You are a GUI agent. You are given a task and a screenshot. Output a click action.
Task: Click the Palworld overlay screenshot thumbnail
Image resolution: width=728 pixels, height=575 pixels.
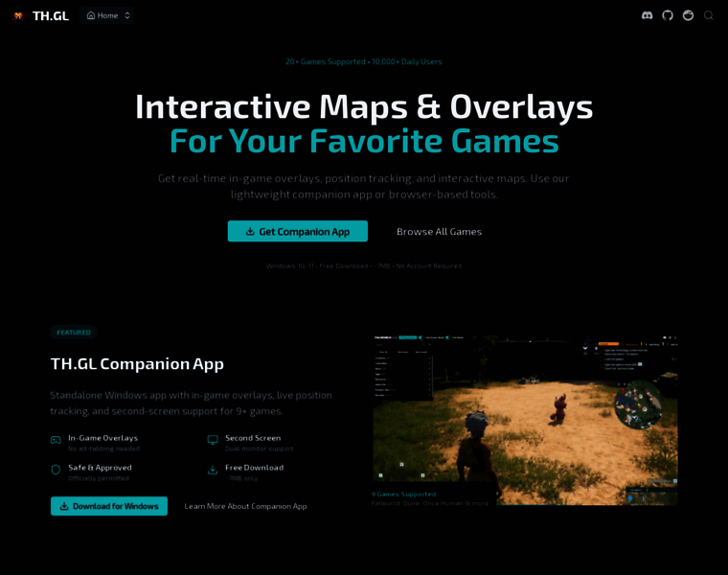525,420
